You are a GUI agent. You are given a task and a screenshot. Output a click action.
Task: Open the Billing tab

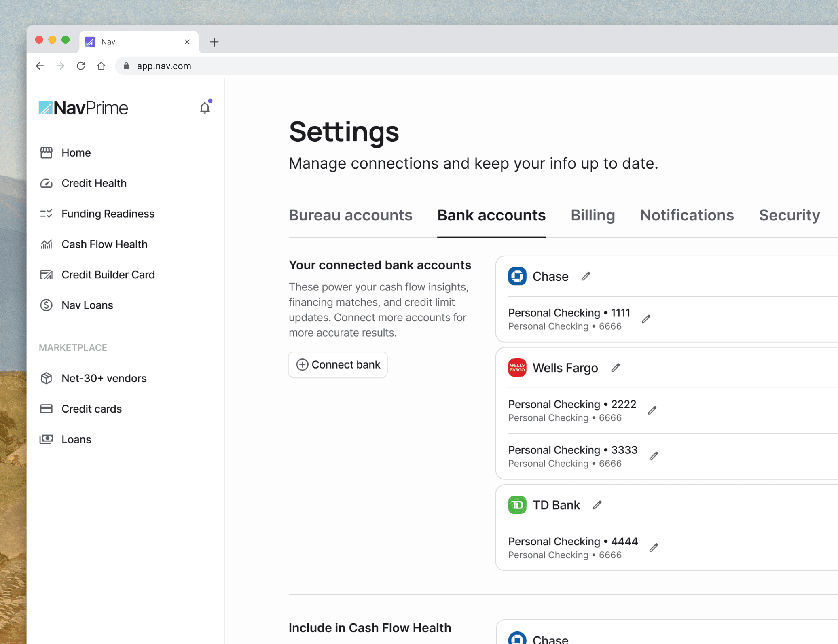(593, 215)
